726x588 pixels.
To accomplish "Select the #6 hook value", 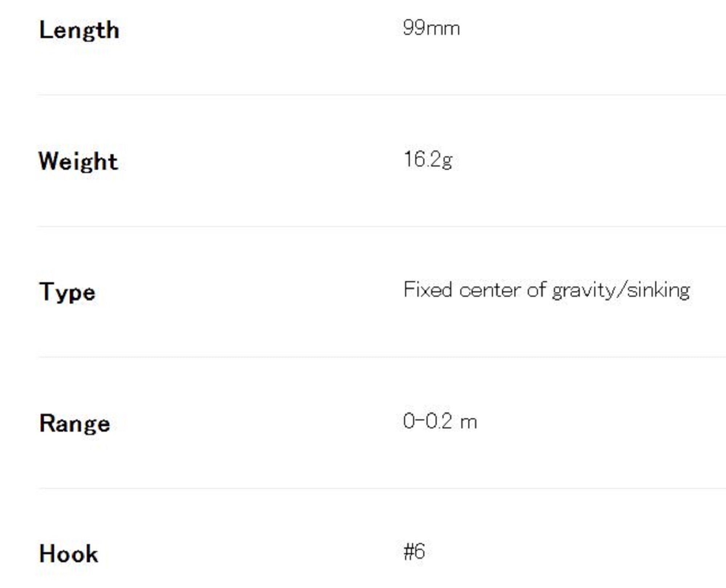I will [x=414, y=552].
